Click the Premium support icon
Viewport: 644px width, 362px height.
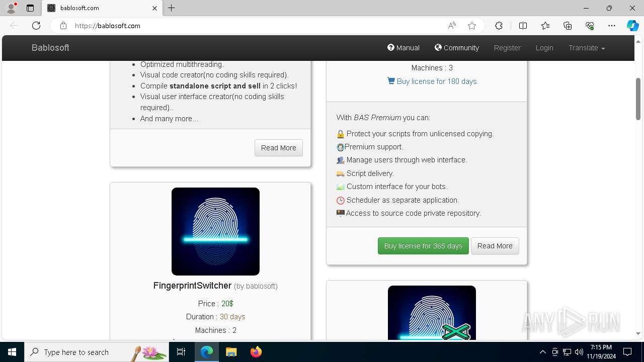tap(341, 147)
